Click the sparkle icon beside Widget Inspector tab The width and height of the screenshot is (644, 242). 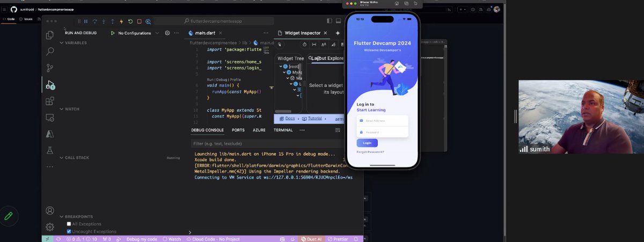[338, 33]
